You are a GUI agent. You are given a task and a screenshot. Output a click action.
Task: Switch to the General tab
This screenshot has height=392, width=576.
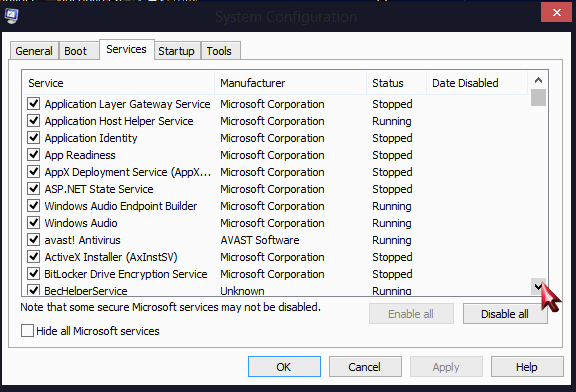pyautogui.click(x=34, y=51)
